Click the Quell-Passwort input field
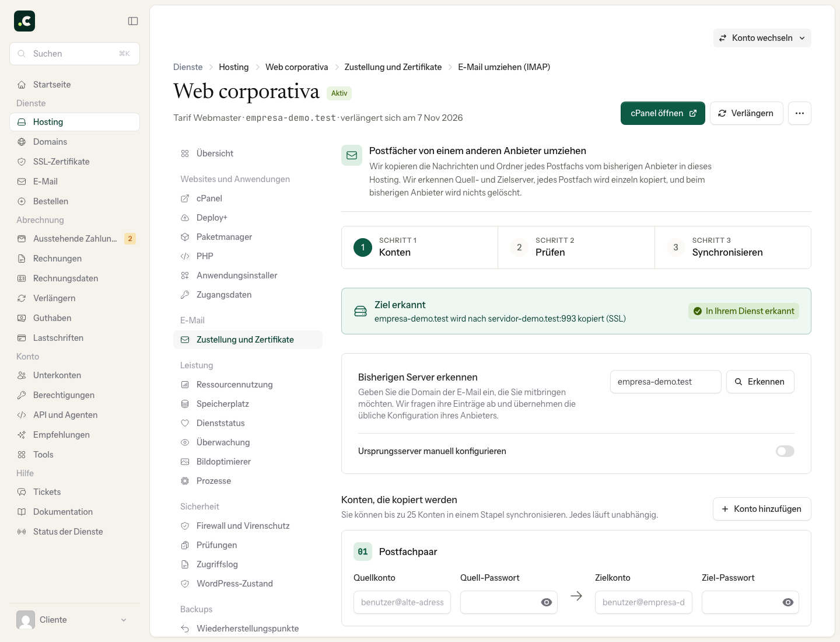Screen dimensions: 840x642 click(509, 602)
